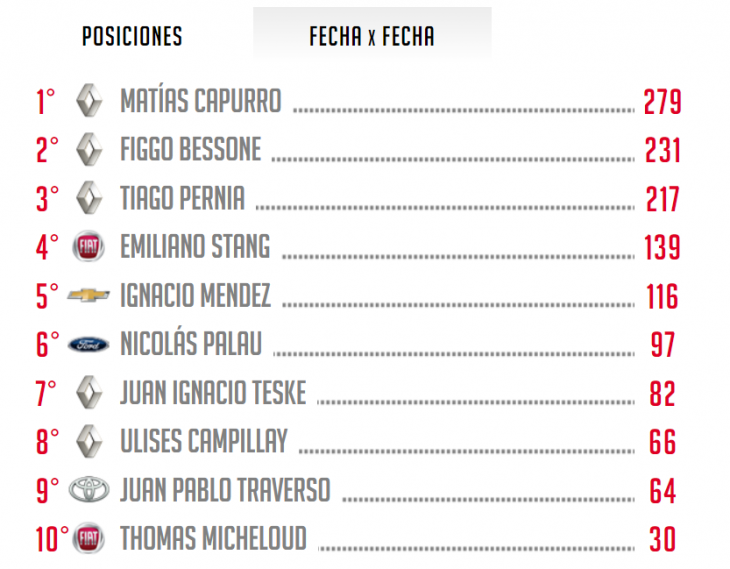Screen dimensions: 730x569
Task: Select the Renault emblem by Juan Ignacio Teske
Action: tap(89, 393)
